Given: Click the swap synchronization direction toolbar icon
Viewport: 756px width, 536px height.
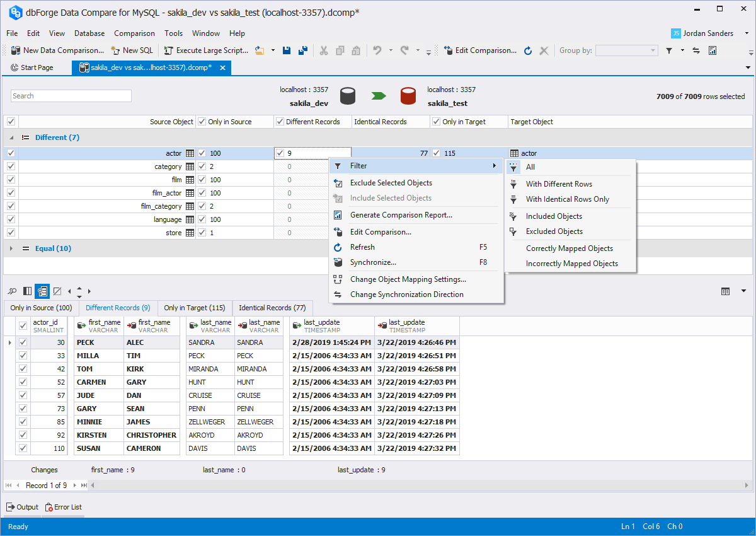Looking at the screenshot, I should click(696, 50).
